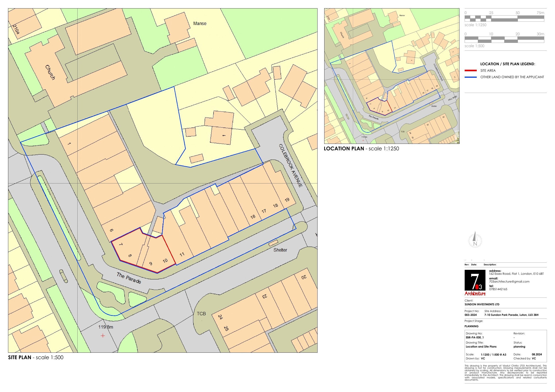Click the location plan thumbnail map

pos(392,76)
